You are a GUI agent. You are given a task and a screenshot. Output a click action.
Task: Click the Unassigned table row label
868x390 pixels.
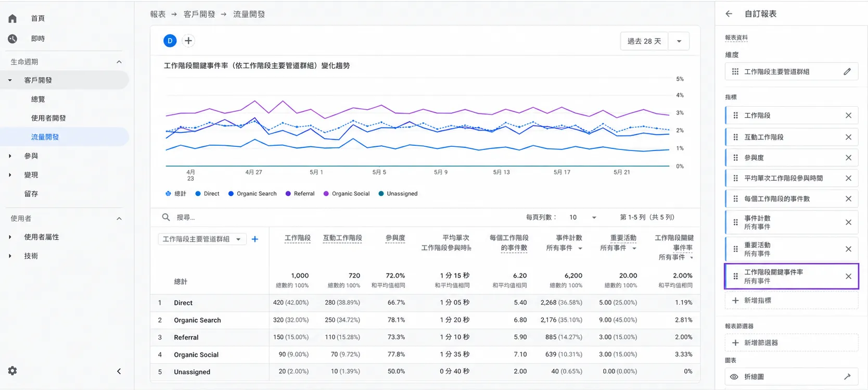[x=192, y=372]
